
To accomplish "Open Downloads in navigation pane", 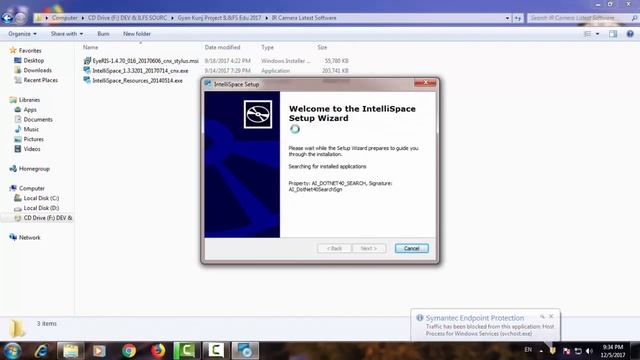I will point(37,70).
